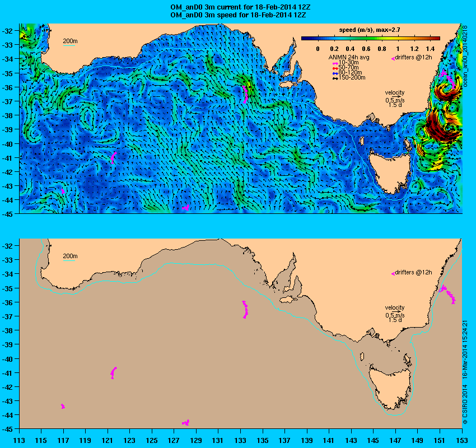Click the blue 80-120m arrow legend marker
Viewport: 476px width, 448px height.
[335, 73]
